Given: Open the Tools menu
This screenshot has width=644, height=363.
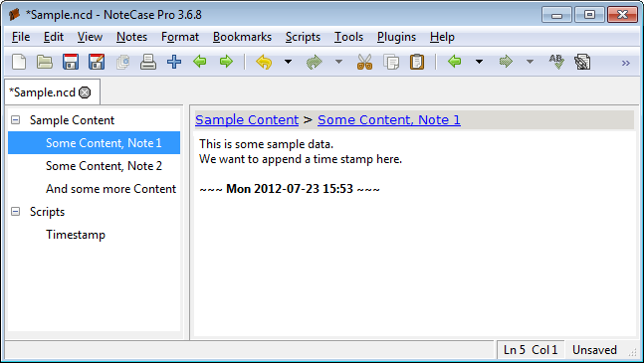Looking at the screenshot, I should [x=348, y=37].
